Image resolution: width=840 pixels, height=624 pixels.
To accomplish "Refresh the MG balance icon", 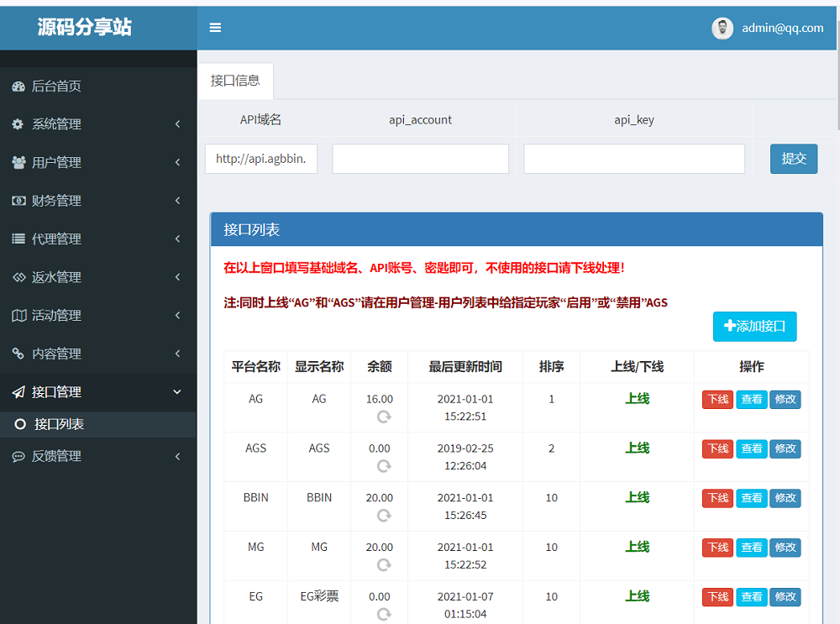I will [384, 564].
